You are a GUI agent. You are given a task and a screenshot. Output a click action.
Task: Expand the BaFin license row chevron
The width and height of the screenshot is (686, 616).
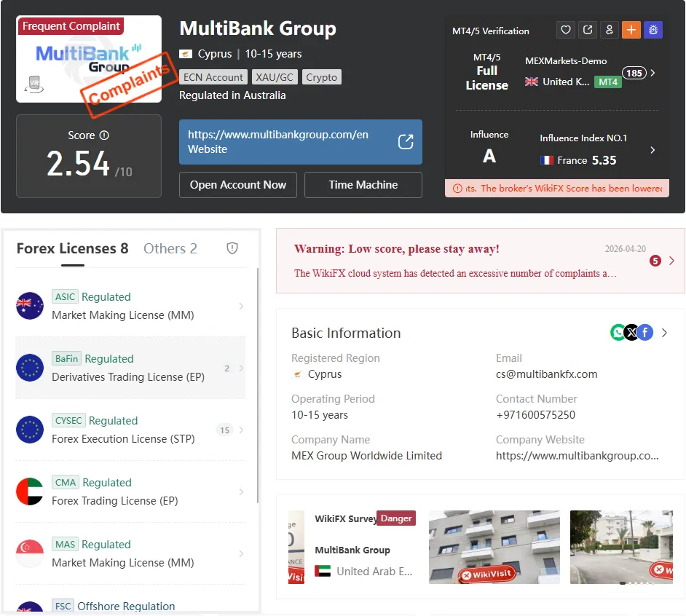coord(241,368)
